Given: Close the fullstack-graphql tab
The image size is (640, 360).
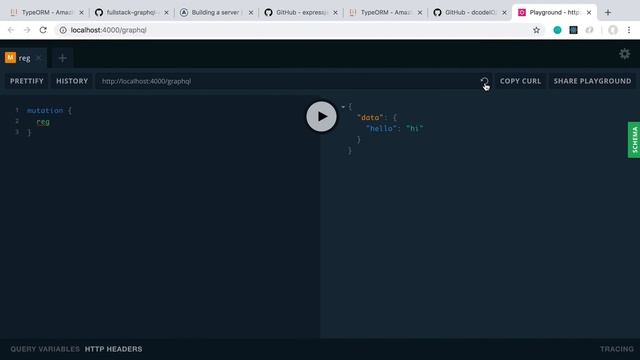Looking at the screenshot, I should (x=166, y=13).
